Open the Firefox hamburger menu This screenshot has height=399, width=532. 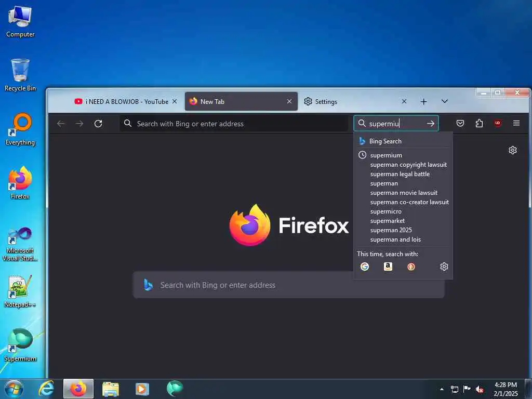point(516,123)
